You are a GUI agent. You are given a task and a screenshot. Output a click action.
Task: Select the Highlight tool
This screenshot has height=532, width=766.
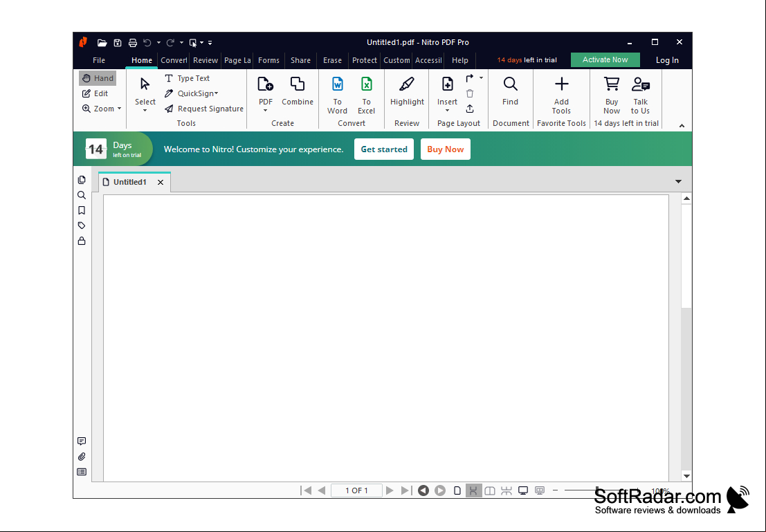tap(407, 91)
